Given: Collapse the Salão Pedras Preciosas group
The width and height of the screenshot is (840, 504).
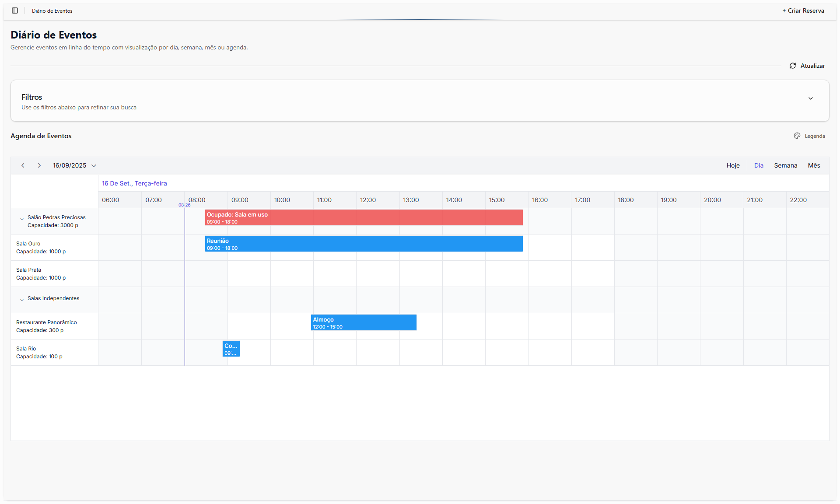Looking at the screenshot, I should coord(22,219).
